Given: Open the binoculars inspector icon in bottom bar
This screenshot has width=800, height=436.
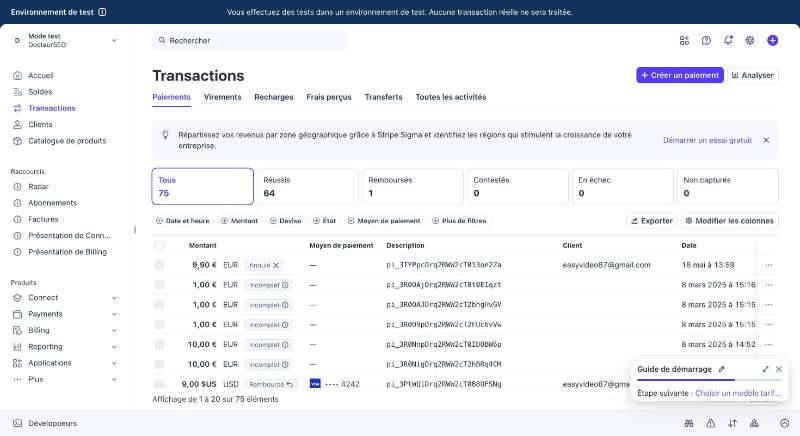Looking at the screenshot, I should (x=689, y=423).
